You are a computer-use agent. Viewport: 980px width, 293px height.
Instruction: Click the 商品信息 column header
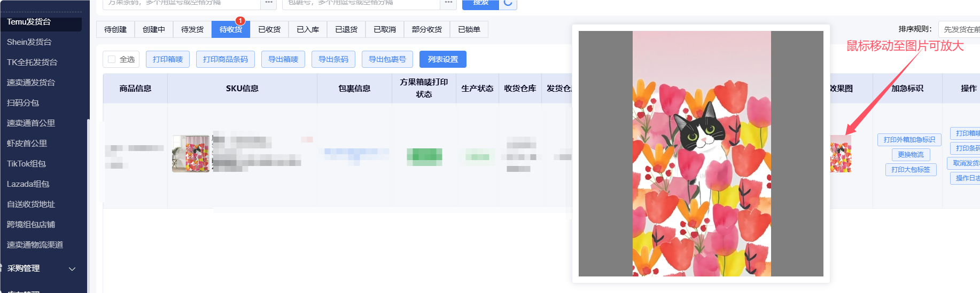coord(135,89)
